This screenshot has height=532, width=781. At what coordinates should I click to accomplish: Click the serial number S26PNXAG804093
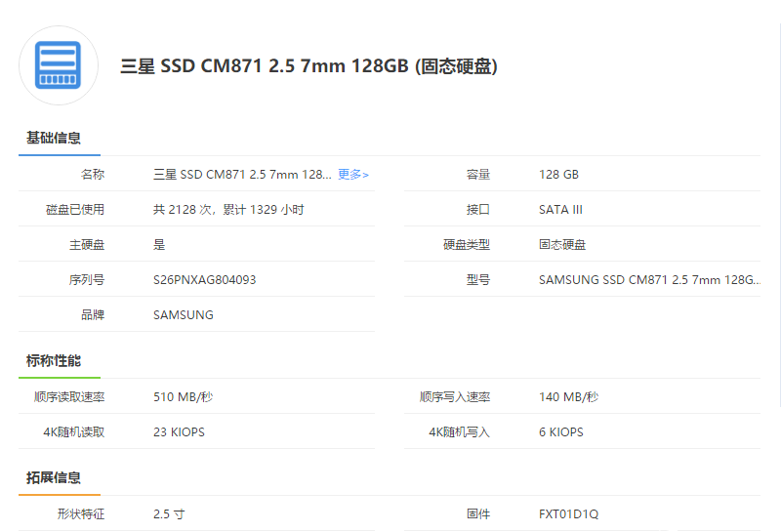pos(205,280)
